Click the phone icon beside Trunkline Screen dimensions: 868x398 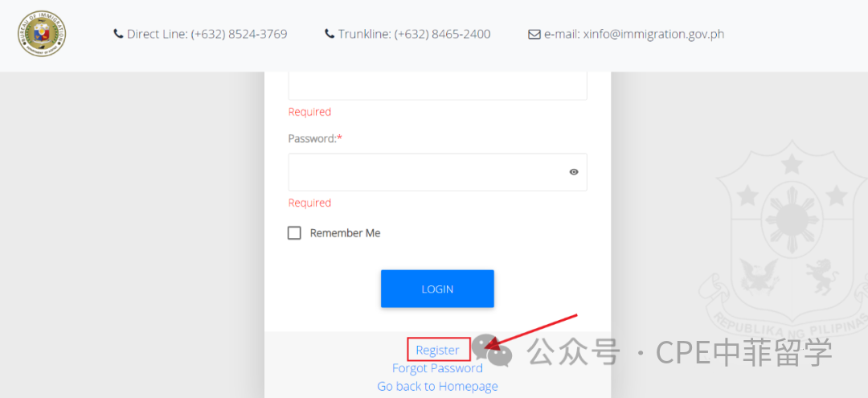click(330, 35)
